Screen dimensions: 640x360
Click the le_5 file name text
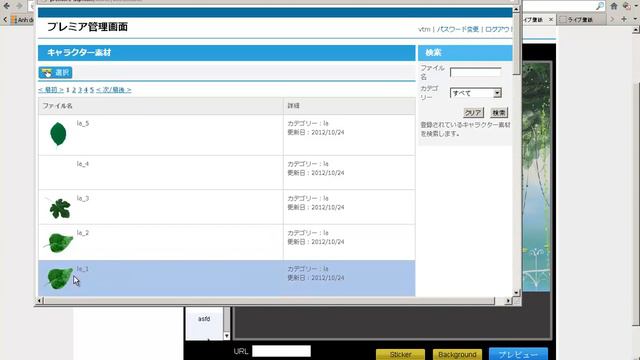83,123
